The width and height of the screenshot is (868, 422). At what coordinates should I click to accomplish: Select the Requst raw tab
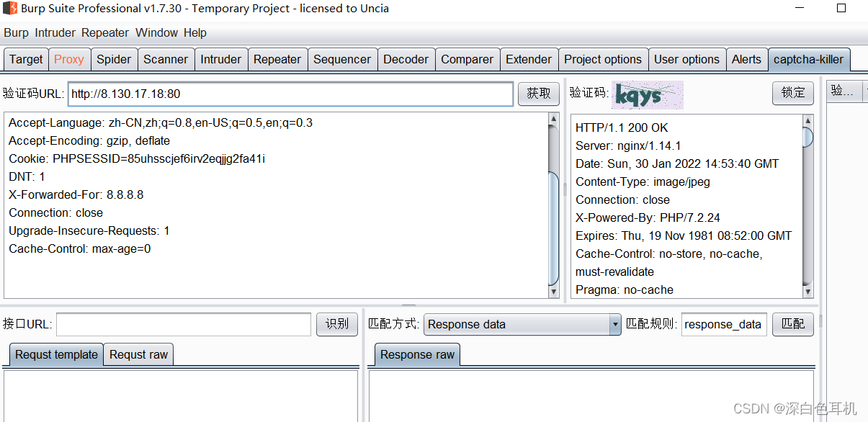point(139,354)
